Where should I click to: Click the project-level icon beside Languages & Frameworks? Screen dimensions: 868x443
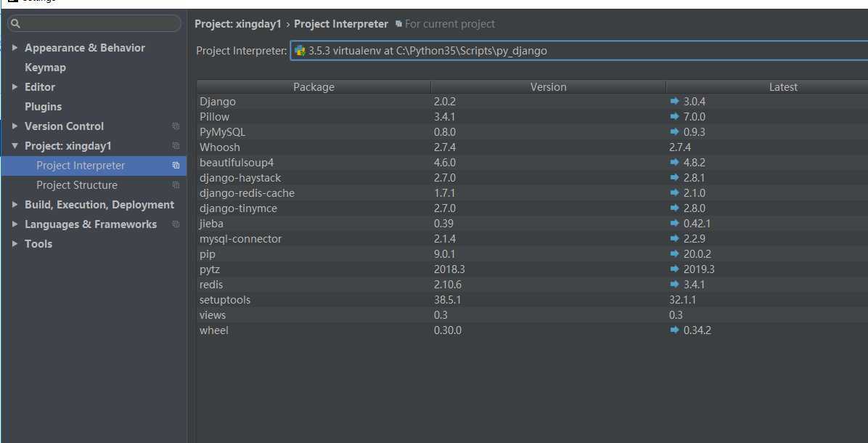176,224
